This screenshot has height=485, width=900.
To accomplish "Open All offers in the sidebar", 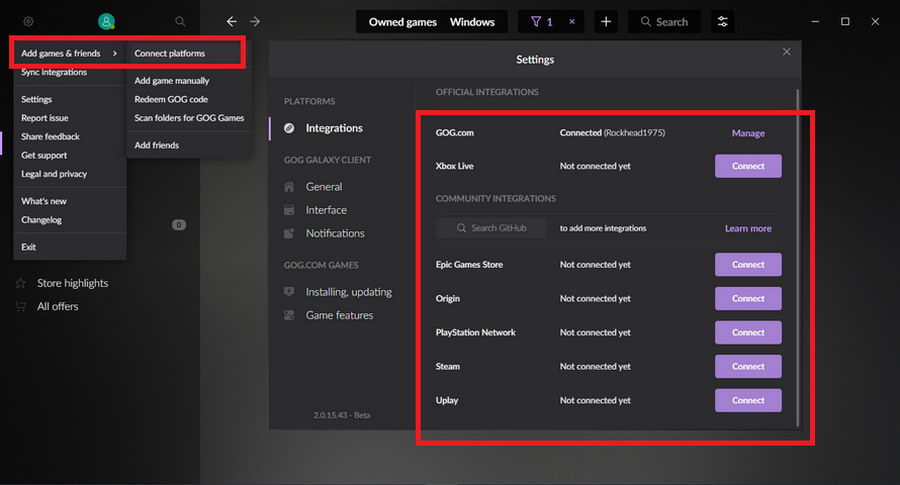I will pyautogui.click(x=57, y=306).
